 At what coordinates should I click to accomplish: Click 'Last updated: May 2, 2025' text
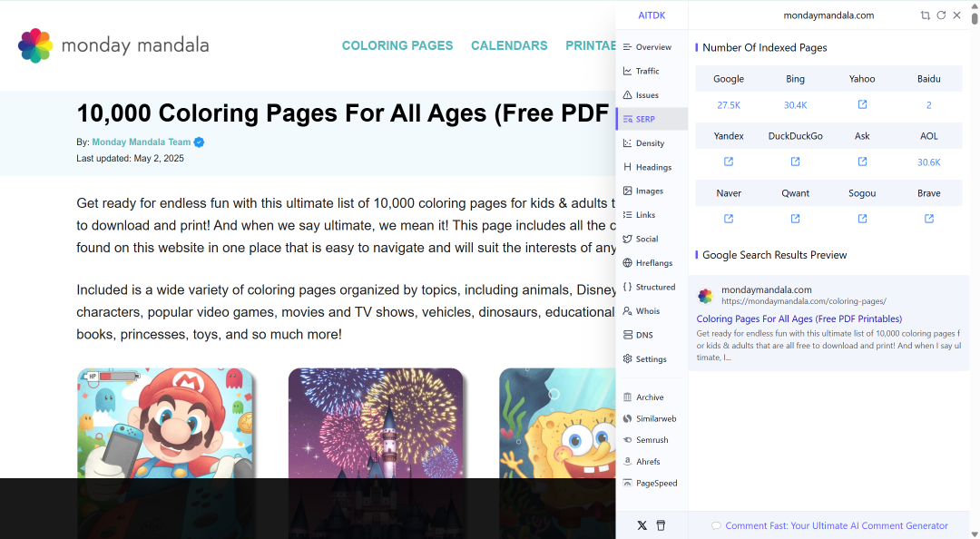point(130,158)
